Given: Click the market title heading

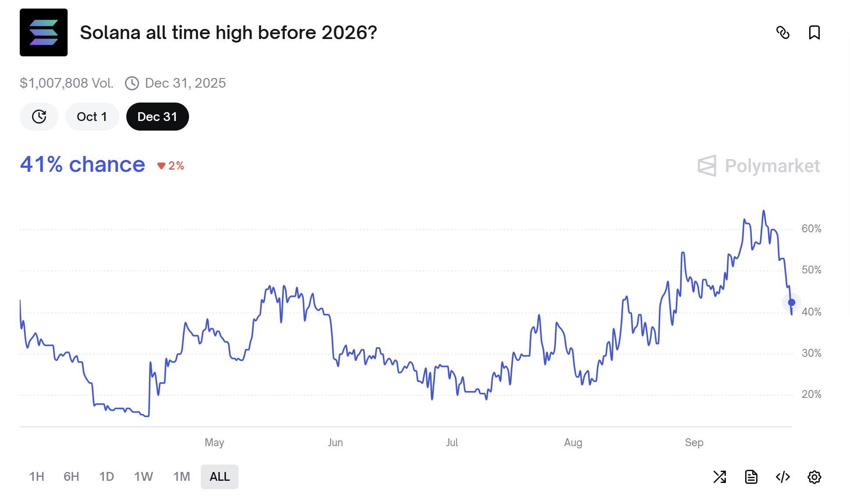Looking at the screenshot, I should coord(229,32).
